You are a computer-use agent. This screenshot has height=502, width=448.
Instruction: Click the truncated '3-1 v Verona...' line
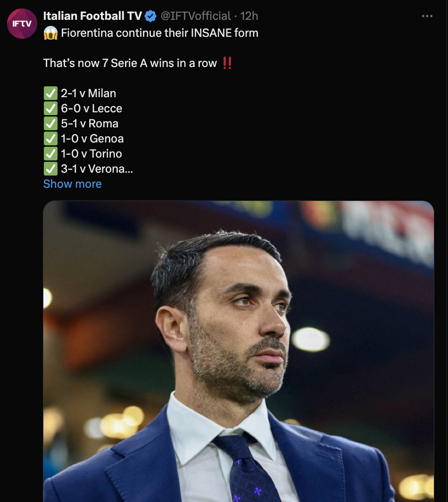point(97,169)
